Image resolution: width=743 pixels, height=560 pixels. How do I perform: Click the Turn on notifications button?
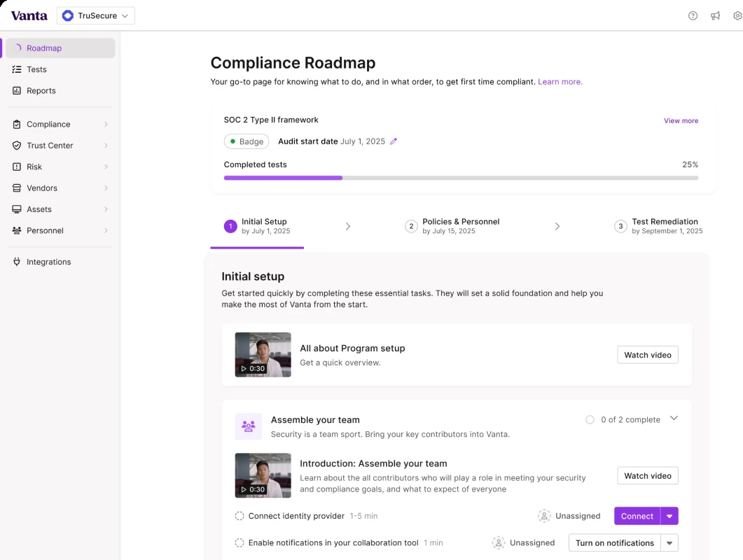coord(615,543)
